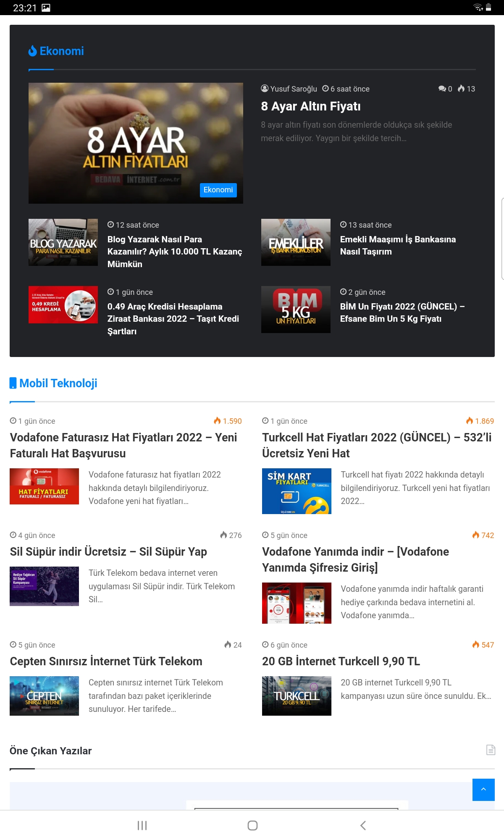504x840 pixels.
Task: Open Sil Süpür indir Ücretsiz article
Action: pos(108,551)
